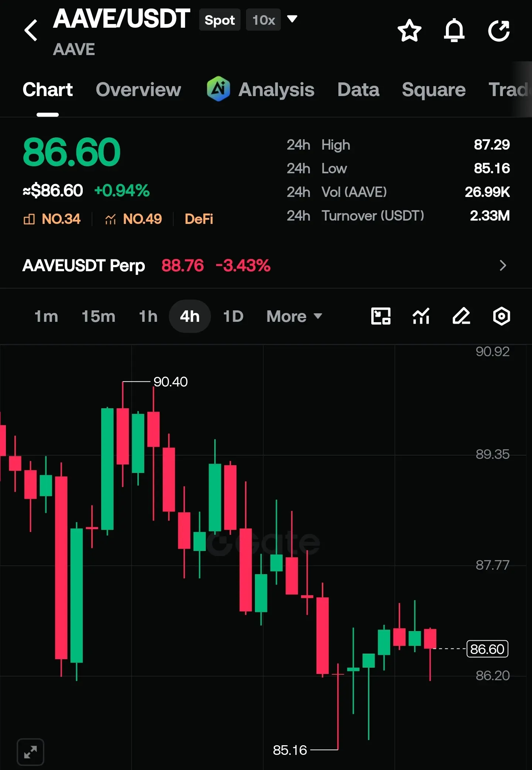Tap the large green 86.60 price
This screenshot has width=532, height=770.
pyautogui.click(x=72, y=152)
